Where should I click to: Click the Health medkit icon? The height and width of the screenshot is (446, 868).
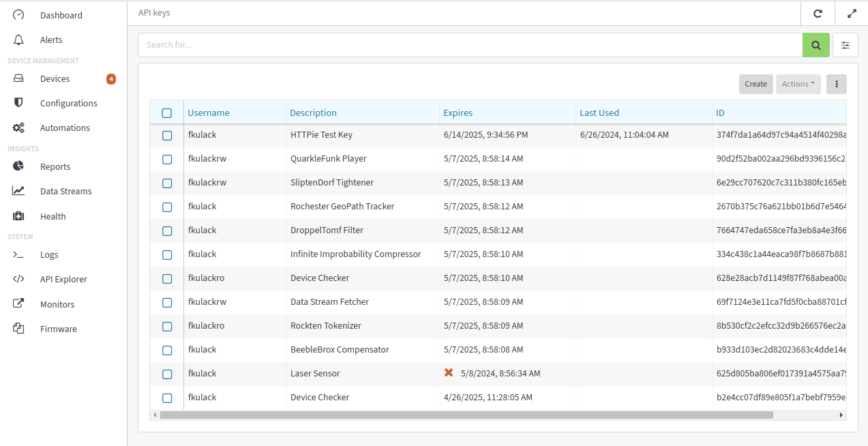click(18, 216)
